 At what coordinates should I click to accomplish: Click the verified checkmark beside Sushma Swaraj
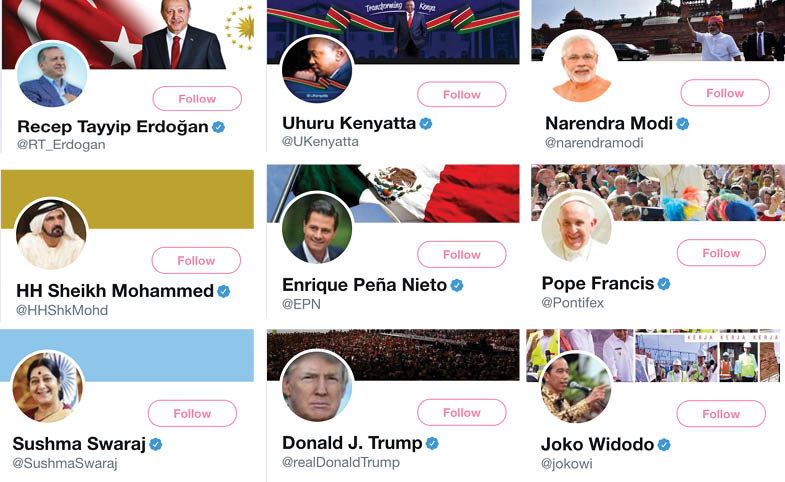(x=156, y=444)
